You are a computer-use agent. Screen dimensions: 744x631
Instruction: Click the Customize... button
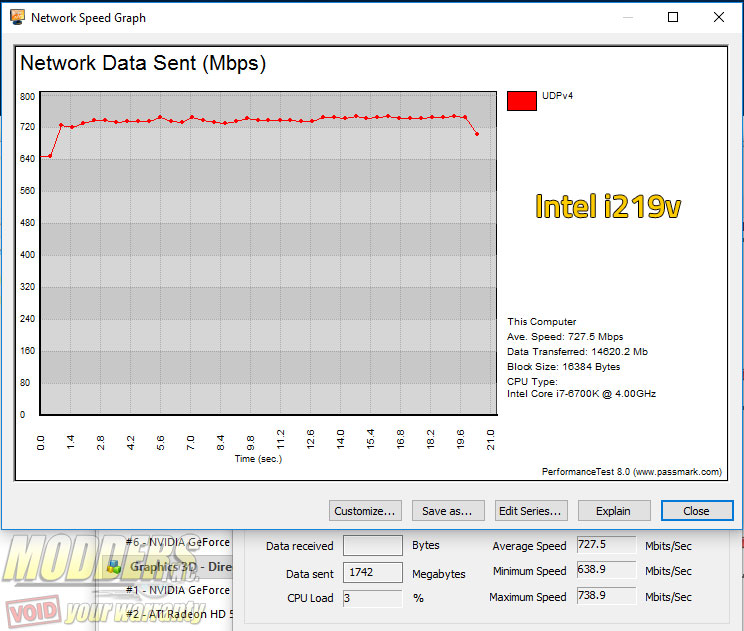pos(365,511)
